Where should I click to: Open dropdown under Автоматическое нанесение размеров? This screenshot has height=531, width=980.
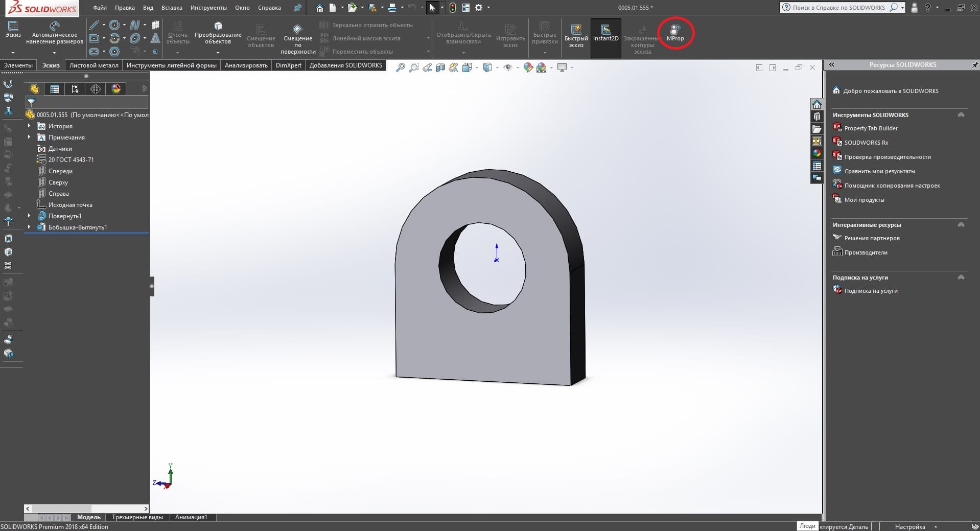tap(54, 53)
